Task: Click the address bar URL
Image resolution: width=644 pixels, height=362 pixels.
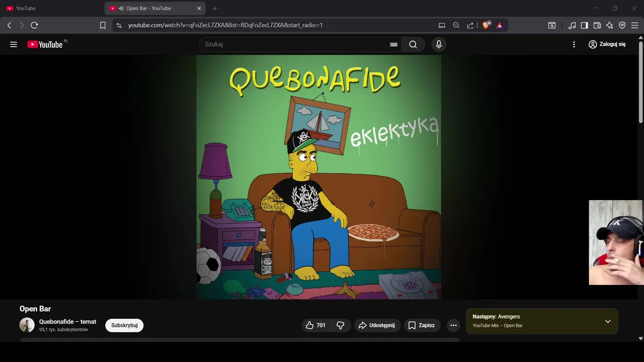Action: 225,25
